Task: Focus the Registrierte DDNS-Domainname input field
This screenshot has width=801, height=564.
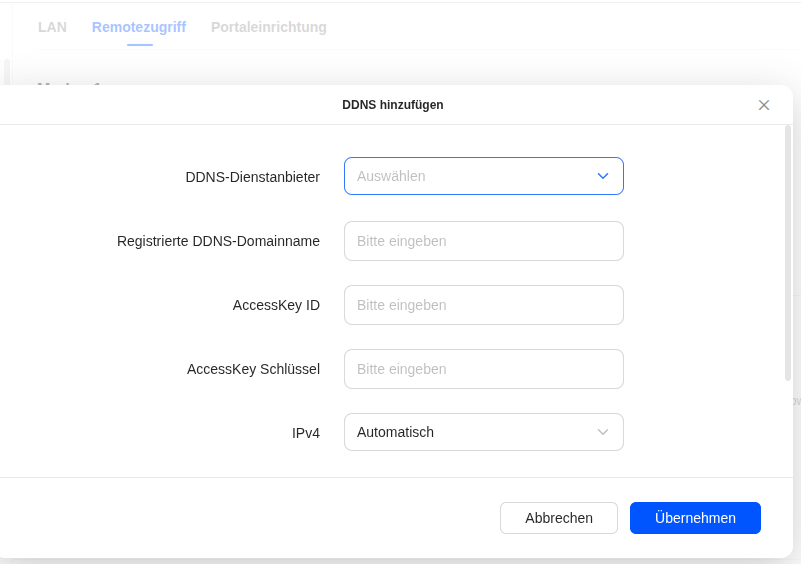Action: (x=484, y=241)
